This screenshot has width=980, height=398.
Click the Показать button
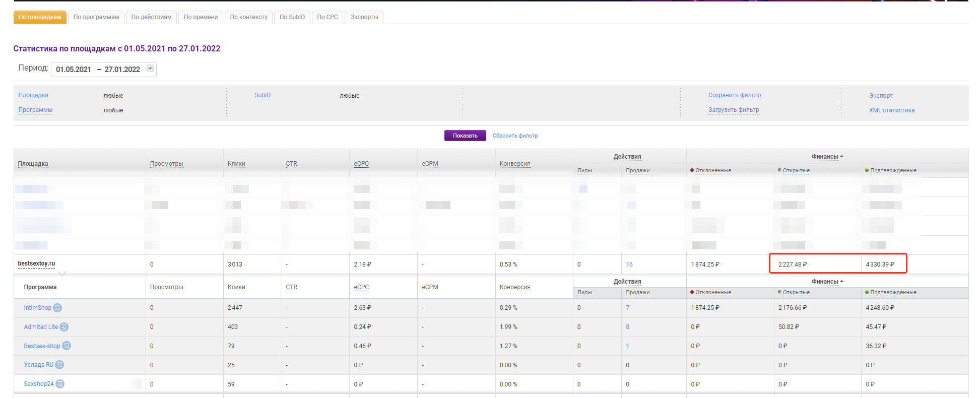click(465, 136)
